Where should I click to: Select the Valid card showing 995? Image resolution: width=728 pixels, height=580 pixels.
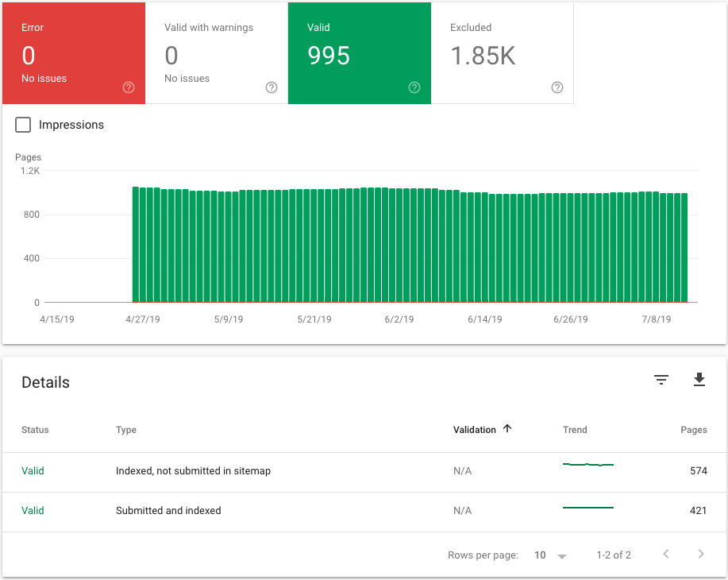[359, 48]
